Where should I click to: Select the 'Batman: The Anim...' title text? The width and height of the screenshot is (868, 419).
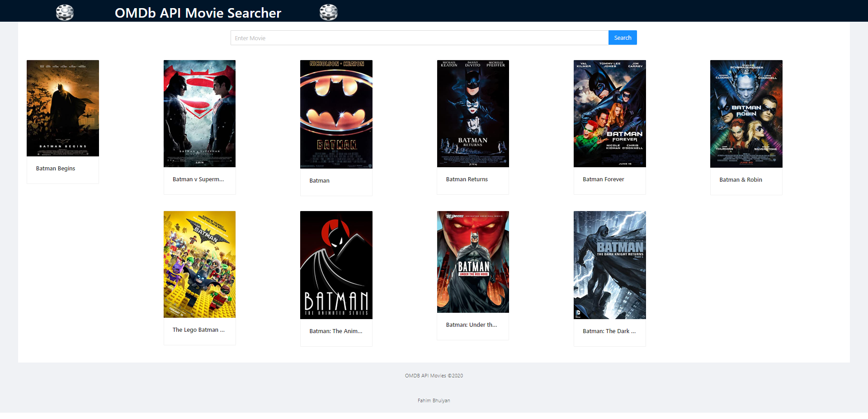pos(336,331)
